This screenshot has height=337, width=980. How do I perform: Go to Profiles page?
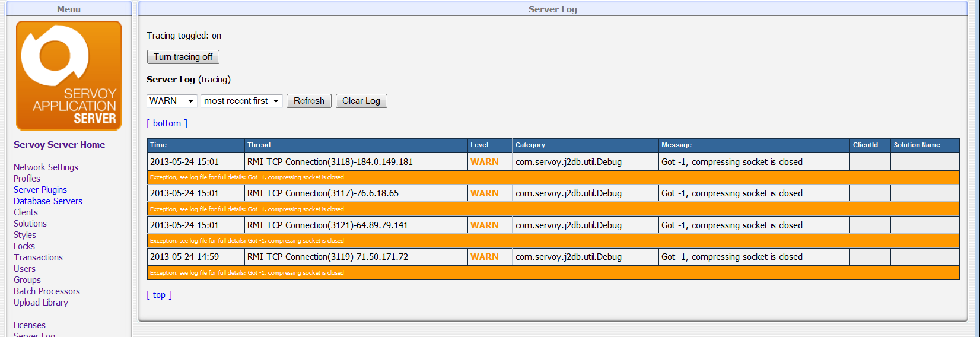(x=27, y=179)
